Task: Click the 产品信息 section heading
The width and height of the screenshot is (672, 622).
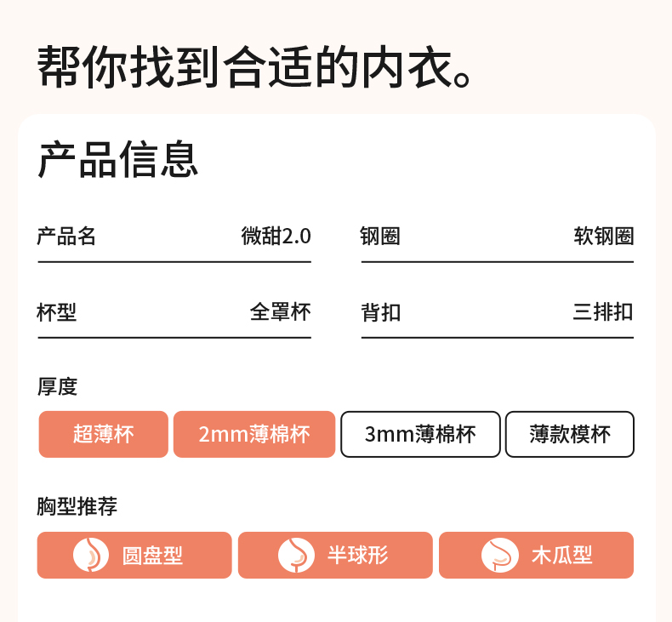Action: (x=118, y=158)
